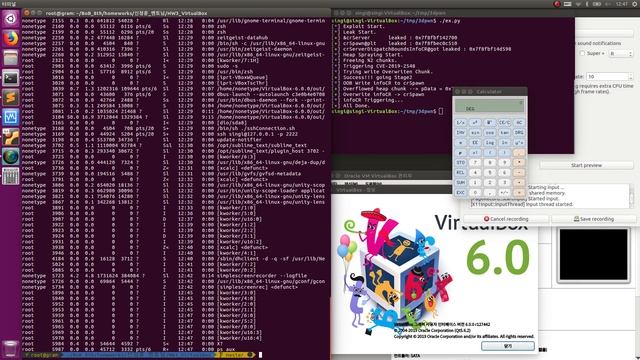
Task: Click calculator digit 0 key
Action: tap(475, 192)
